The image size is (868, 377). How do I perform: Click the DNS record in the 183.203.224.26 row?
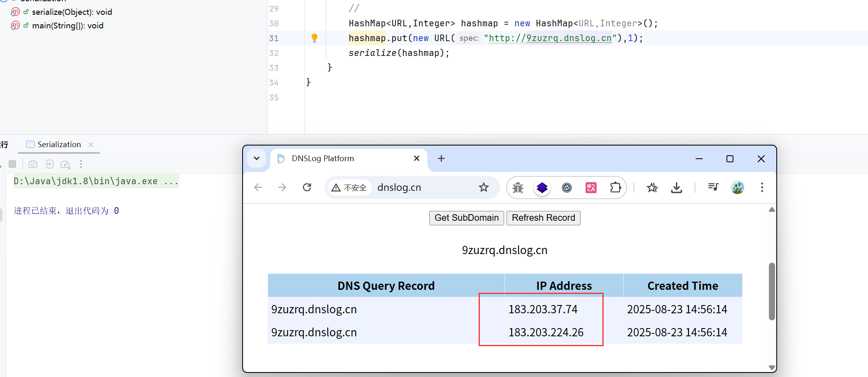(314, 332)
